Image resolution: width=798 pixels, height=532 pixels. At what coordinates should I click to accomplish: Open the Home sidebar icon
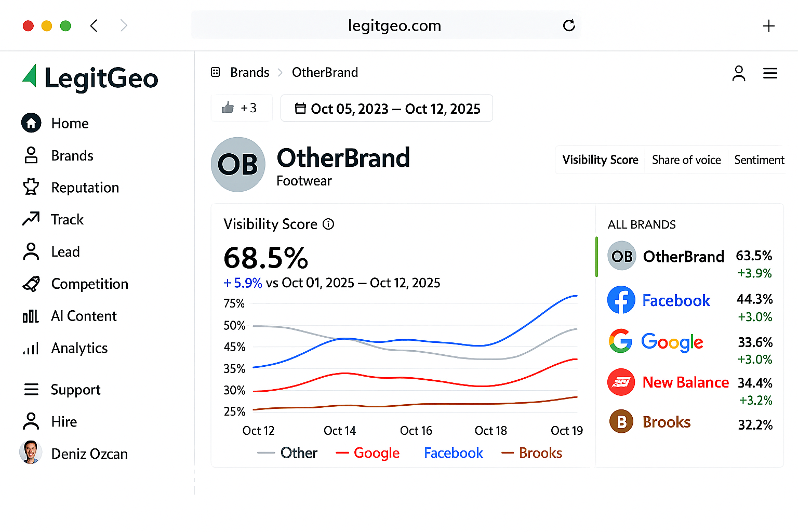[31, 123]
